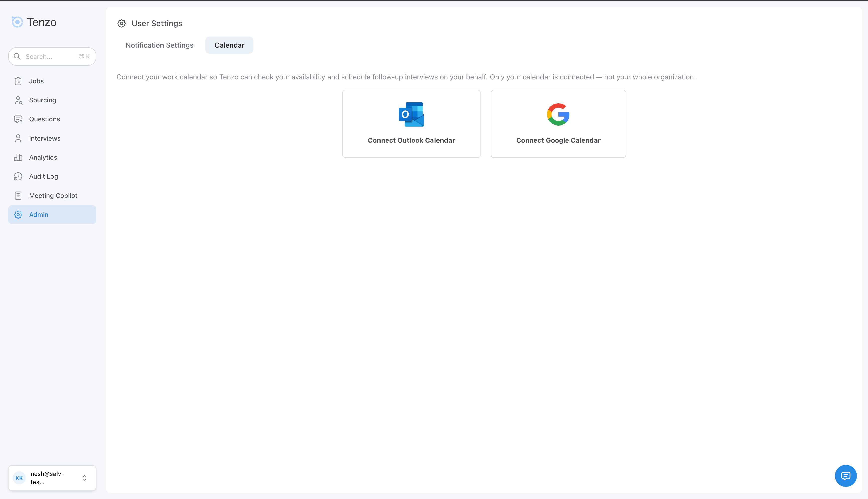Click the Meeting Copilot document icon
This screenshot has width=868, height=499.
(18, 196)
